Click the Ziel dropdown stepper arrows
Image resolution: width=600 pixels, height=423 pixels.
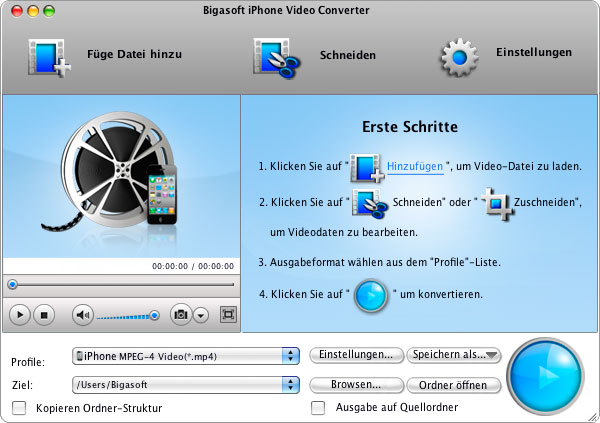click(x=290, y=385)
